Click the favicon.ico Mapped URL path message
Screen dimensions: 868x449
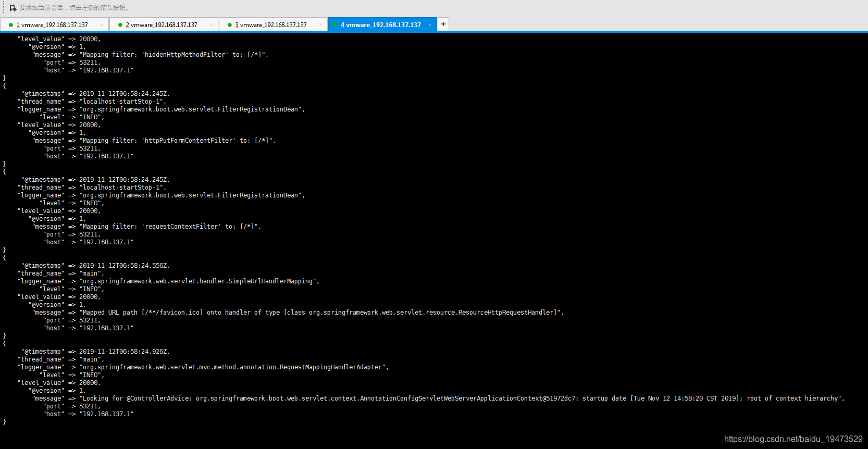coord(298,313)
